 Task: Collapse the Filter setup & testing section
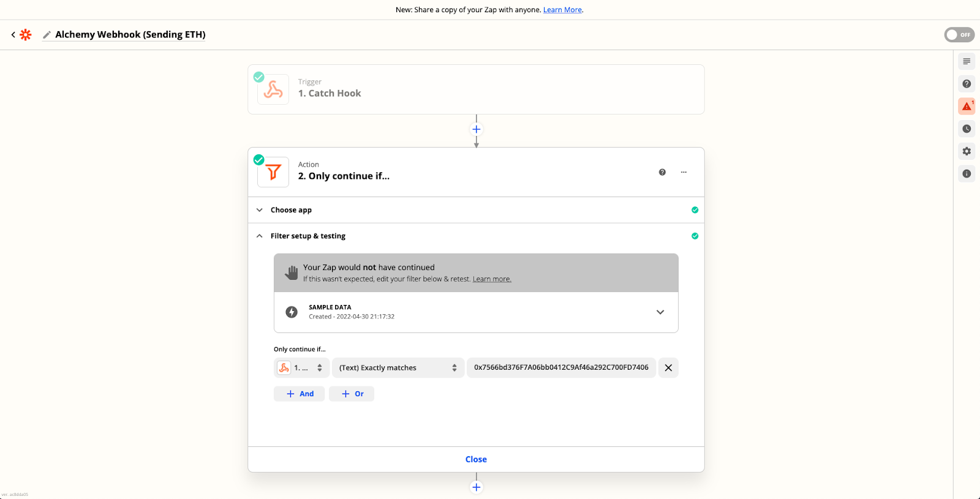pyautogui.click(x=260, y=236)
